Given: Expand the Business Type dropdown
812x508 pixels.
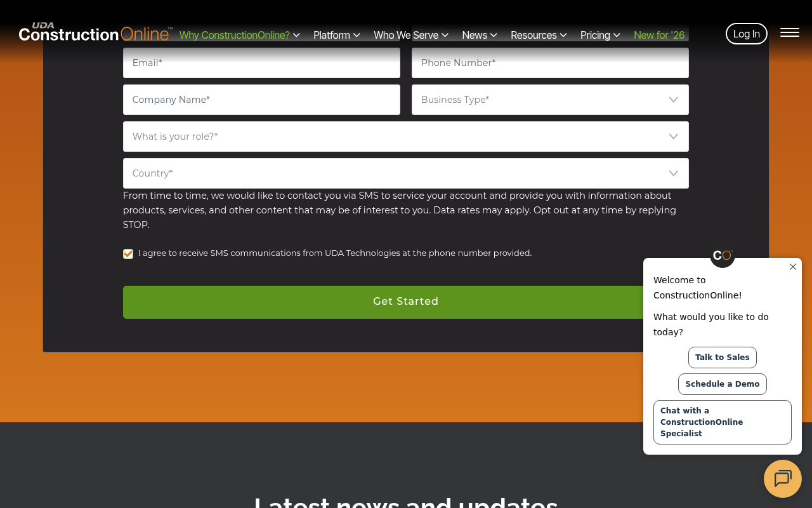Looking at the screenshot, I should point(550,100).
